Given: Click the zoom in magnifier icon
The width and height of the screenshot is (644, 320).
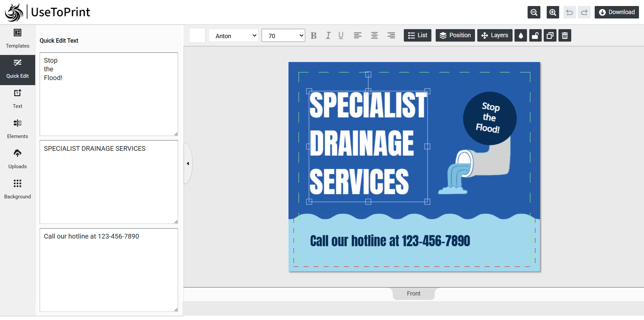Looking at the screenshot, I should point(552,12).
